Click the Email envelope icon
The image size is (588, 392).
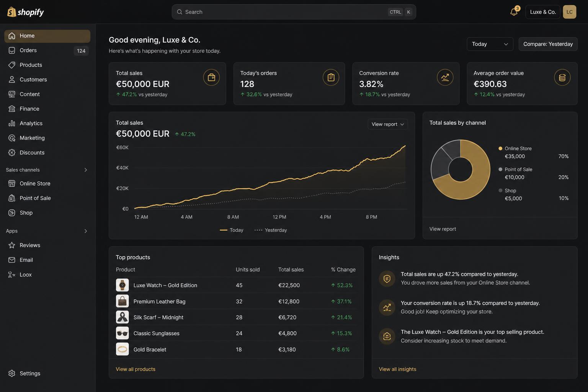click(x=12, y=260)
